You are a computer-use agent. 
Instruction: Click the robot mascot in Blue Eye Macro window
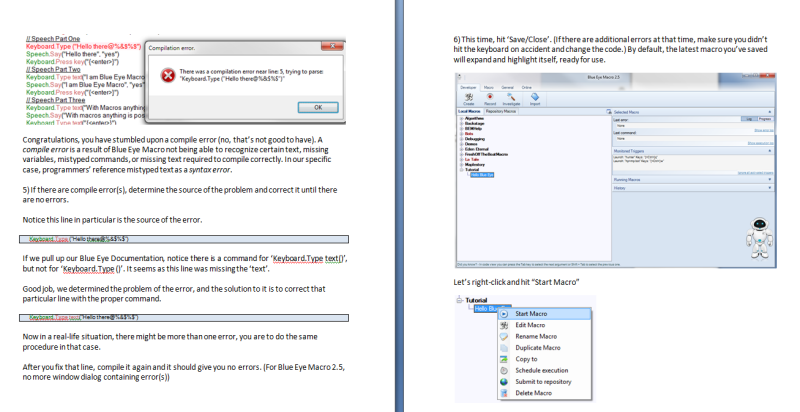[760, 239]
